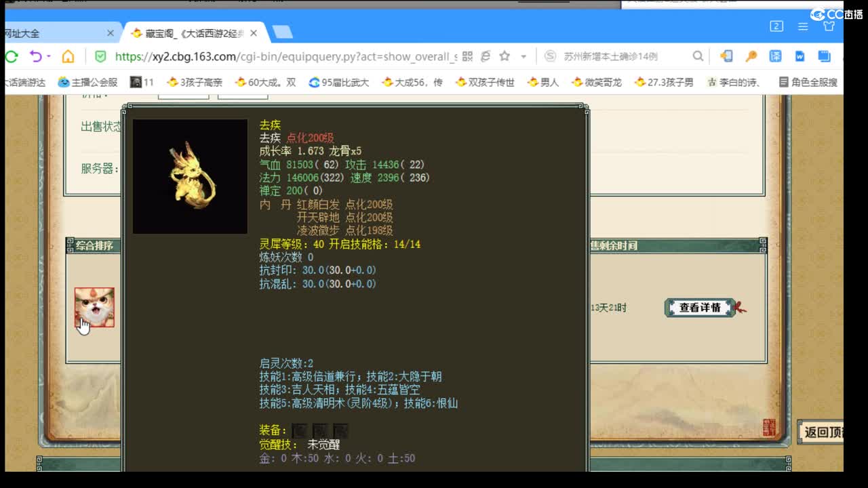The width and height of the screenshot is (868, 488).
Task: Open a new tab with the plus button
Action: (x=282, y=33)
